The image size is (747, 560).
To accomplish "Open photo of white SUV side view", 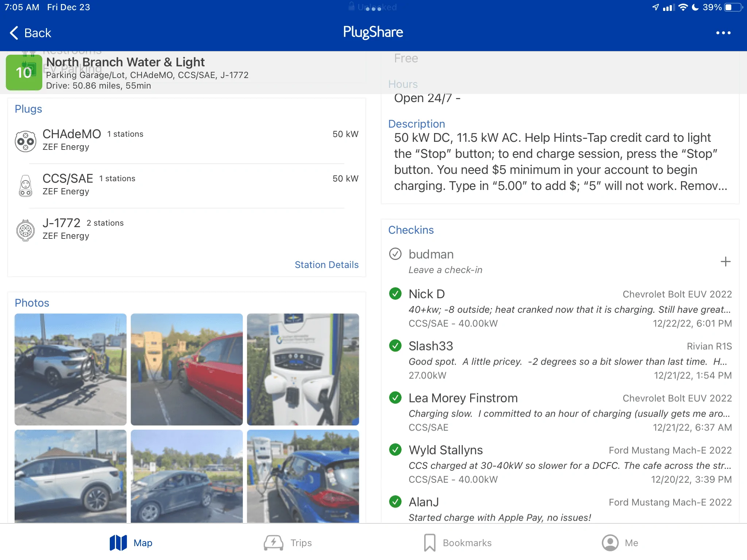I will [70, 476].
